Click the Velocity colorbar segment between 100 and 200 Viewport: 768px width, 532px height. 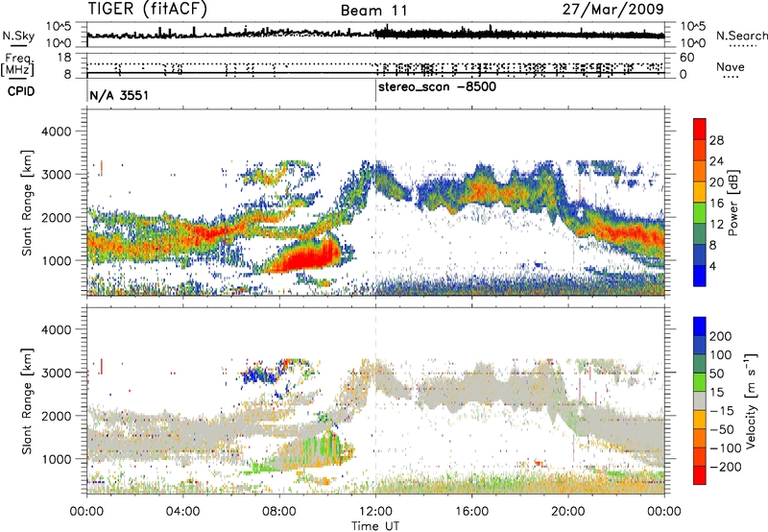coord(700,346)
